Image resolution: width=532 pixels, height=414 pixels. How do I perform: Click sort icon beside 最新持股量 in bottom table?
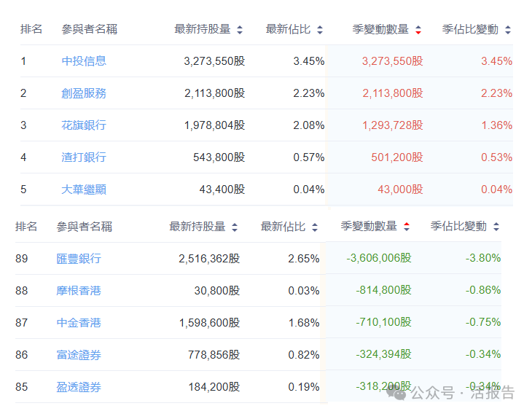pos(235,227)
